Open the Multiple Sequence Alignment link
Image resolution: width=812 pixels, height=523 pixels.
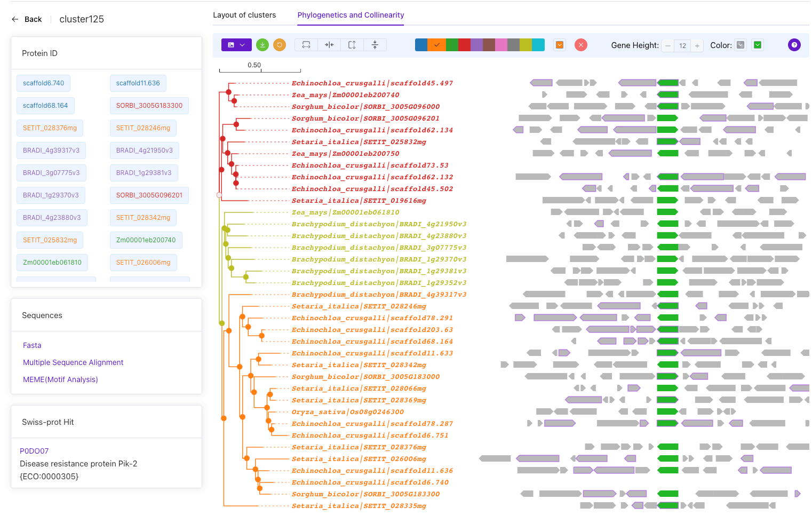click(x=73, y=362)
